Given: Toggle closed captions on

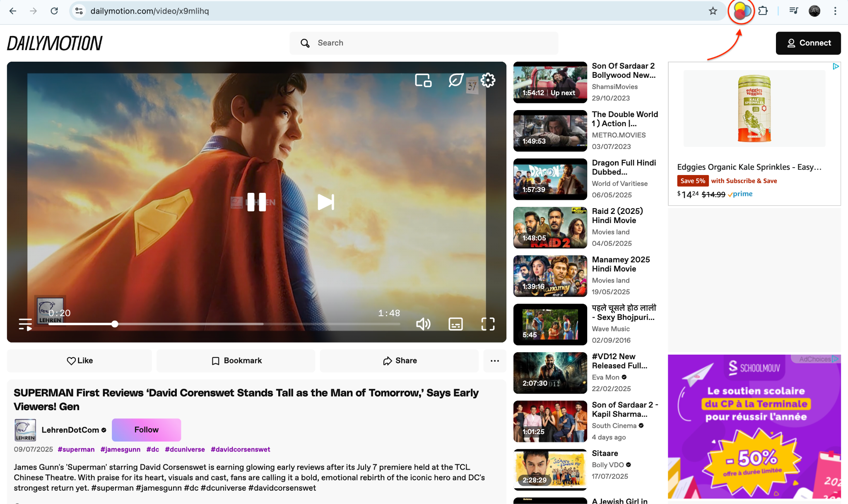Looking at the screenshot, I should [x=455, y=324].
